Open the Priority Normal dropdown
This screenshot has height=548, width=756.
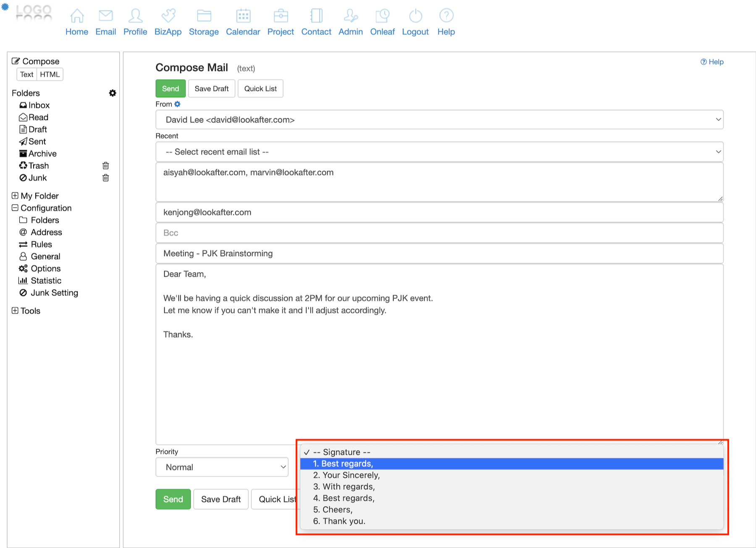pos(222,467)
